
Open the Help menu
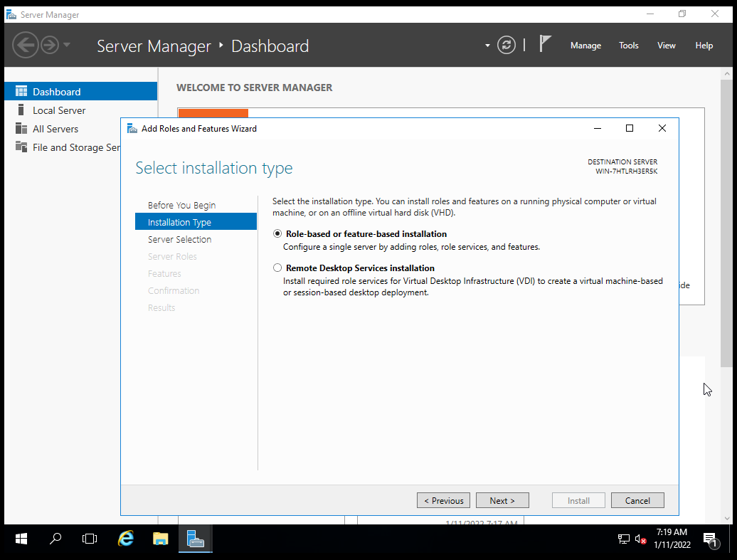click(x=704, y=46)
